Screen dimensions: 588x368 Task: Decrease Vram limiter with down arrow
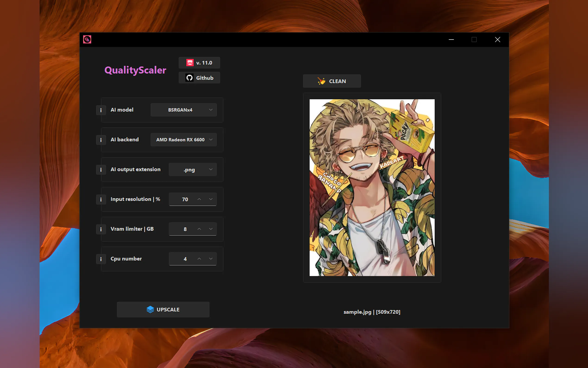(211, 229)
